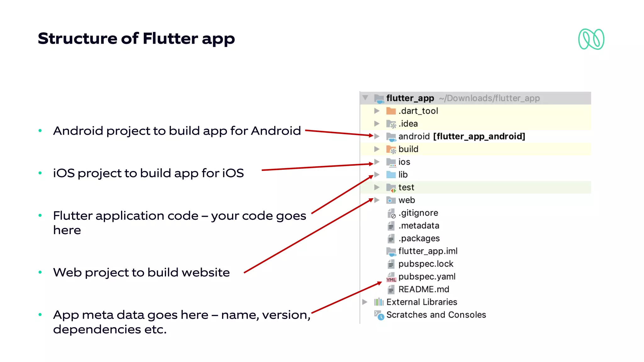Click 'Android project to build app for Android'
This screenshot has width=644, height=362.
click(177, 131)
